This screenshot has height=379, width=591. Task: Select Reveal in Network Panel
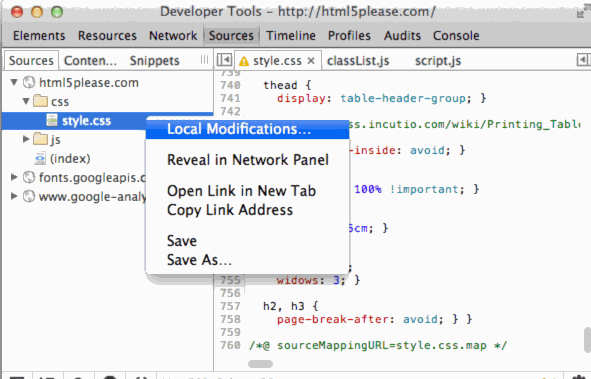[x=247, y=160]
